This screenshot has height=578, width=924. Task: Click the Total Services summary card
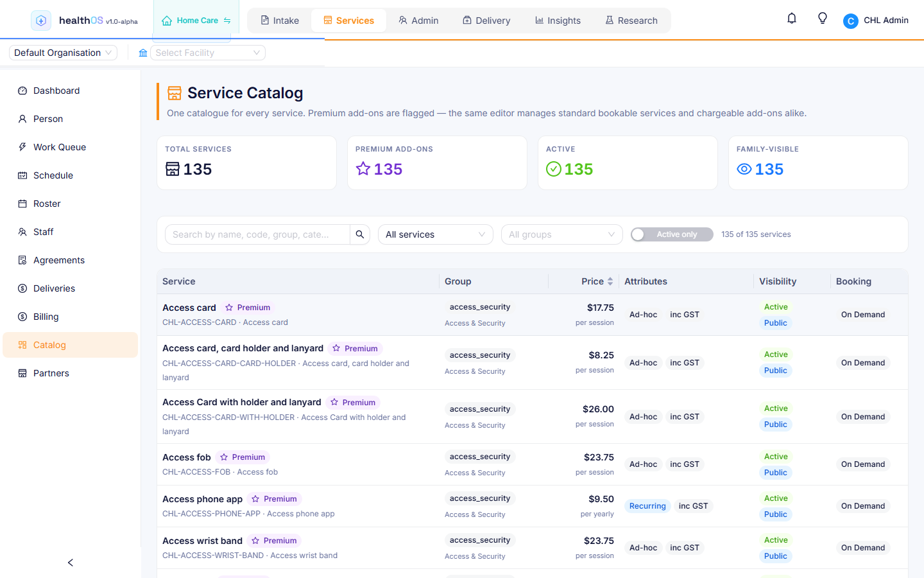[x=246, y=162]
